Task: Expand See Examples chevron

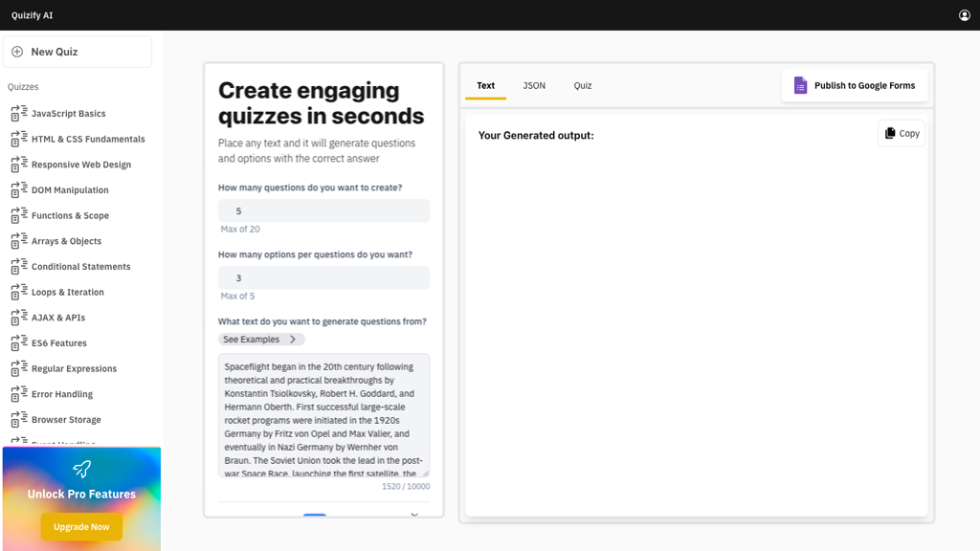Action: 293,340
